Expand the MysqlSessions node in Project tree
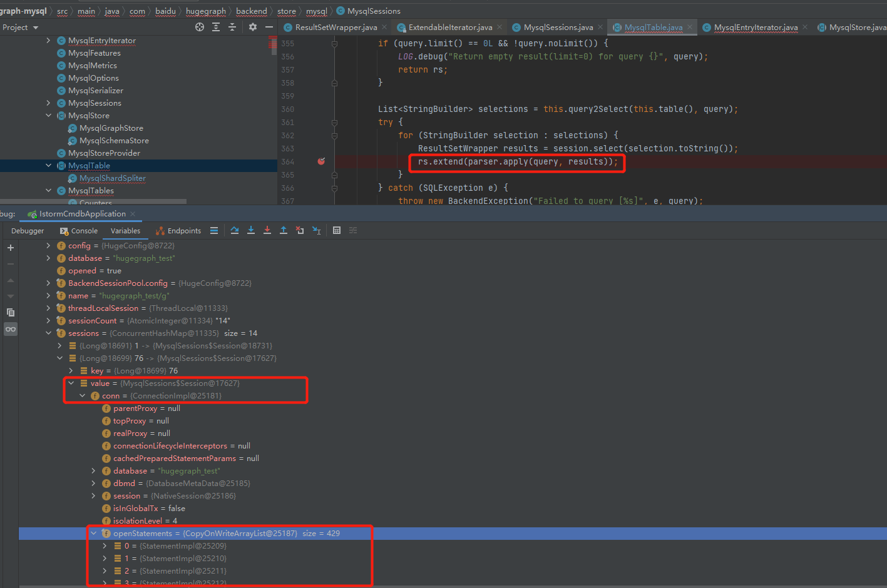The width and height of the screenshot is (887, 588). (49, 103)
